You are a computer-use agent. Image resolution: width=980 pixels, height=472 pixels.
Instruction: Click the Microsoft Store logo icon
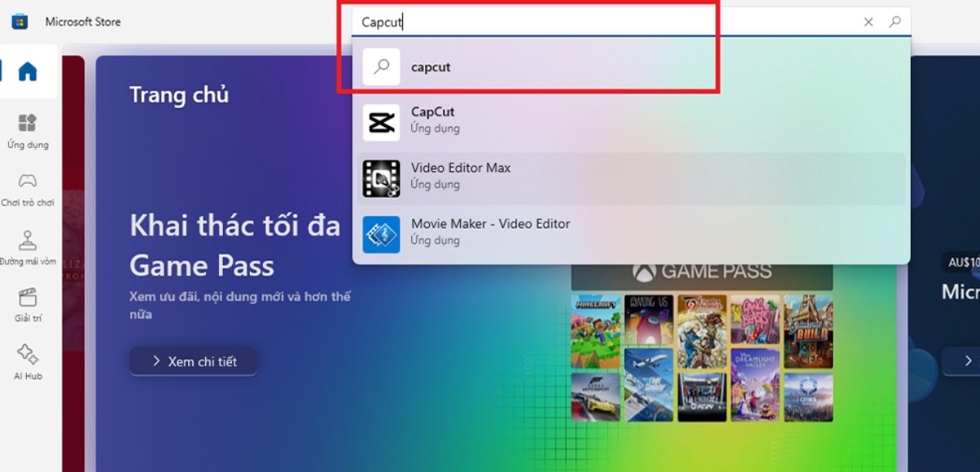pyautogui.click(x=20, y=22)
